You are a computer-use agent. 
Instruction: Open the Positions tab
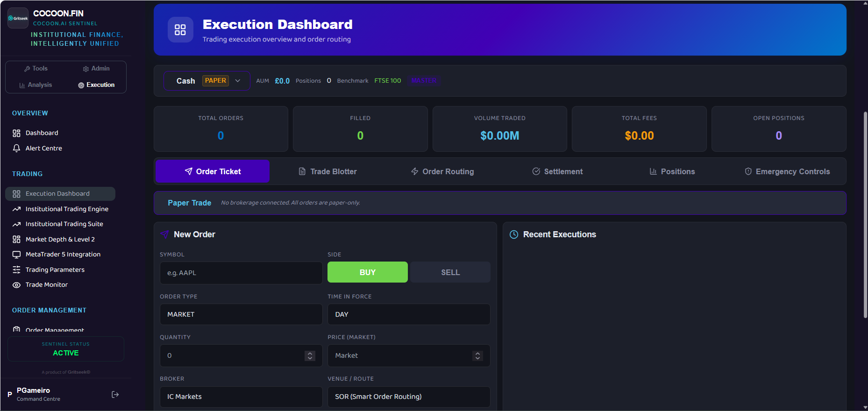click(x=672, y=171)
